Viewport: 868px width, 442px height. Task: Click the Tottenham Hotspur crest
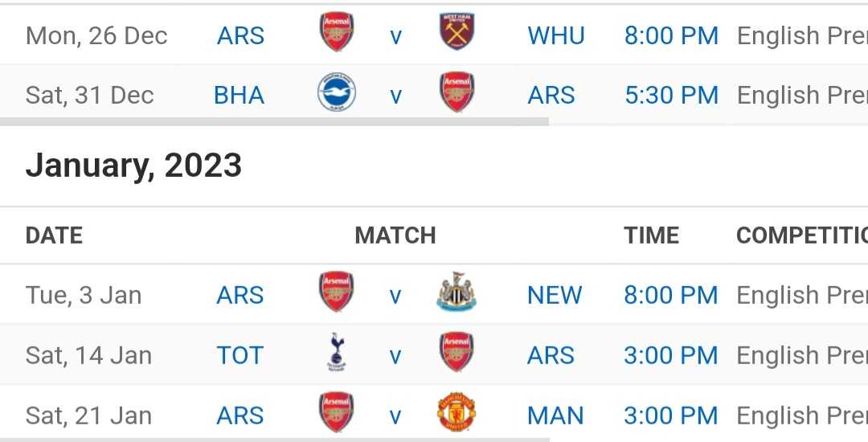pyautogui.click(x=336, y=352)
